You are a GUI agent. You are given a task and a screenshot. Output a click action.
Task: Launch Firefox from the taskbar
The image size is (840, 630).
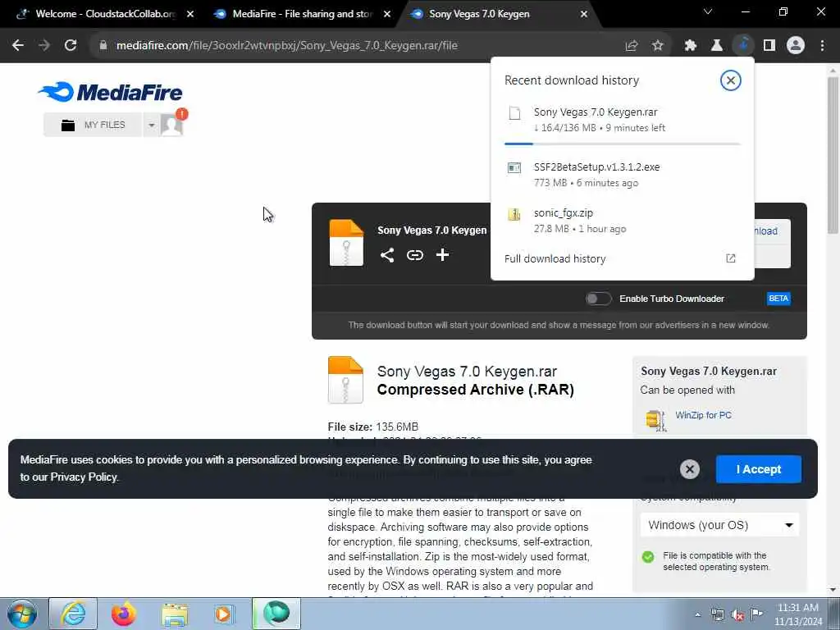[124, 614]
